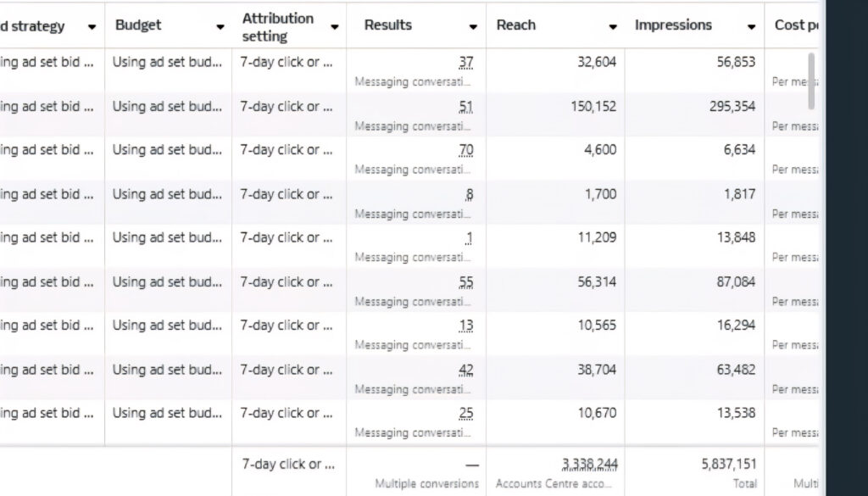This screenshot has width=868, height=496.
Task: Click the results value 37 link
Action: coord(465,62)
